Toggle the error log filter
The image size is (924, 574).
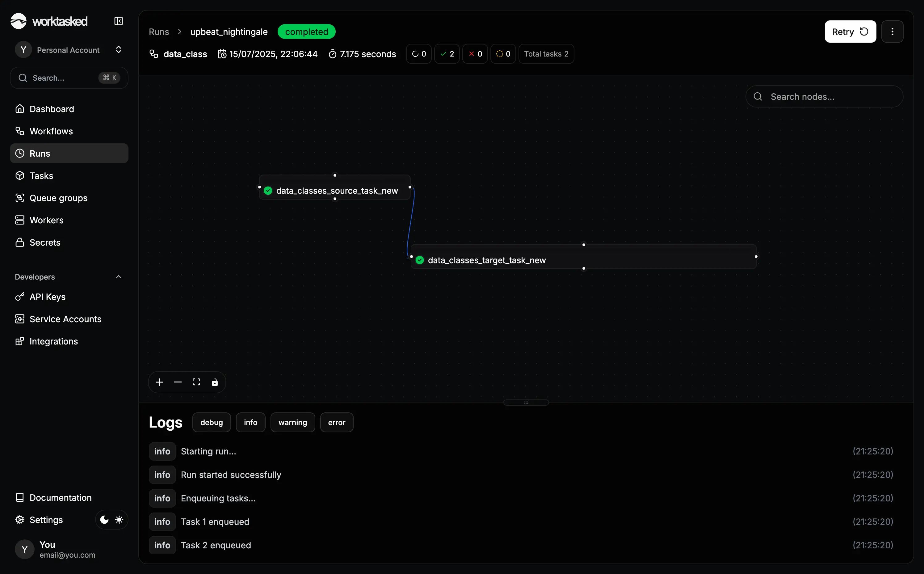click(337, 422)
